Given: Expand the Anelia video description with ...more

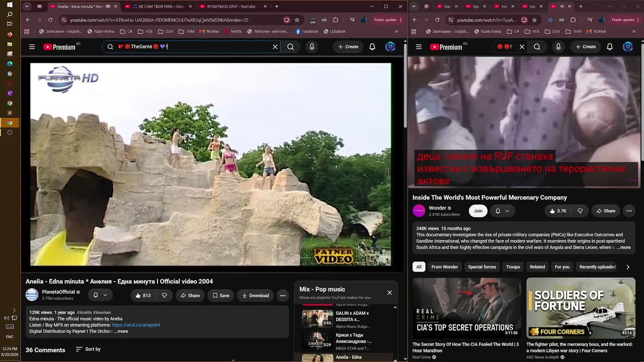Looking at the screenshot, I should [x=121, y=331].
